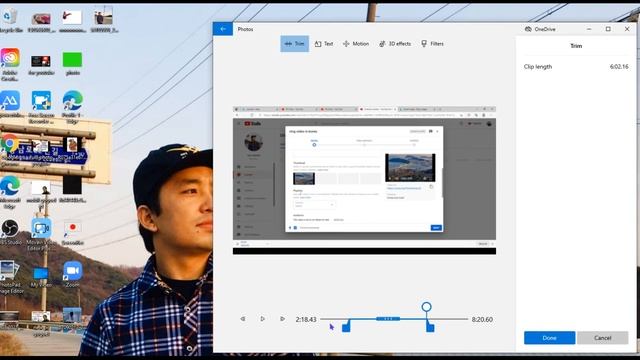
Task: Select the Zoom desktop icon
Action: point(73,274)
